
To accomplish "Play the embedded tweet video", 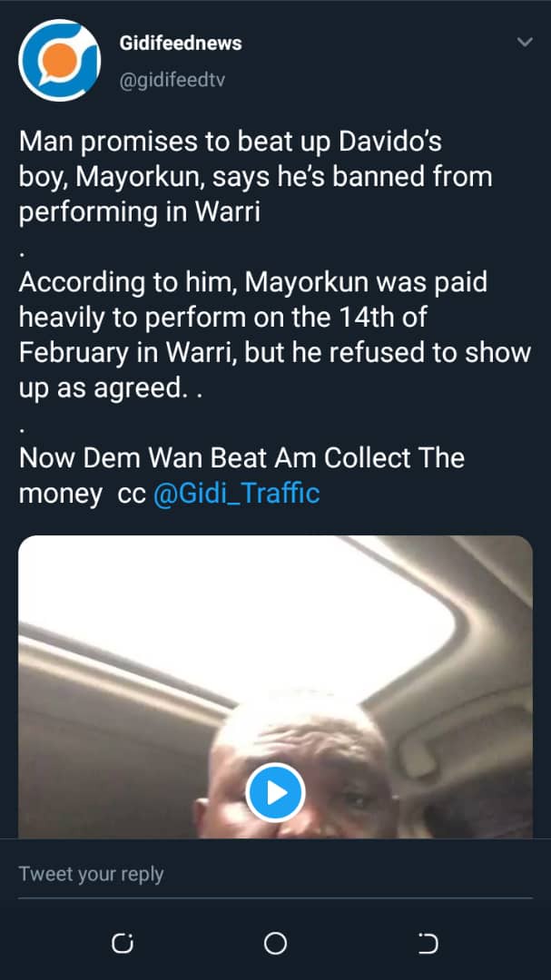I will (276, 792).
